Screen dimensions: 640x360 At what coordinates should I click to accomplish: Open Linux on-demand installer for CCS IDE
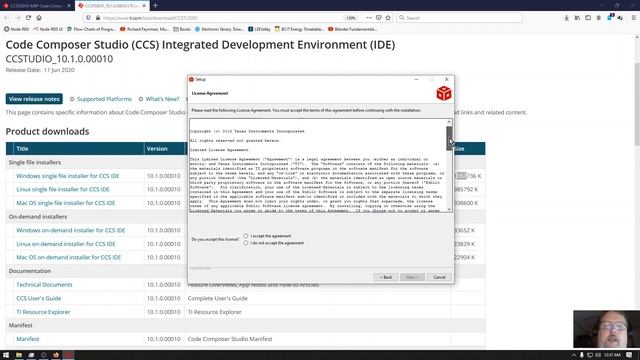tap(66, 244)
